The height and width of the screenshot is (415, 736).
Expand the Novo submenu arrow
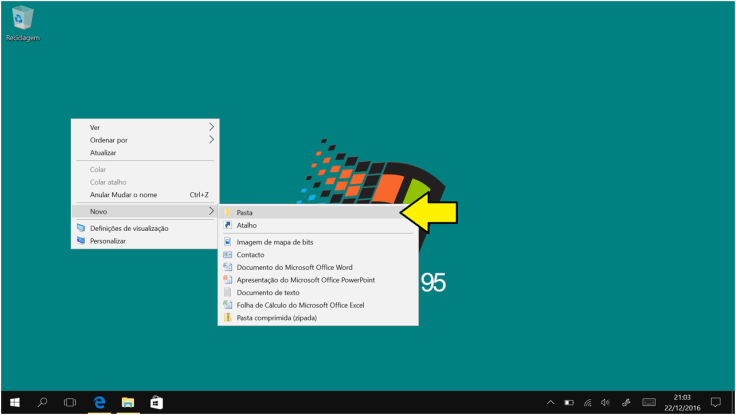pos(211,212)
